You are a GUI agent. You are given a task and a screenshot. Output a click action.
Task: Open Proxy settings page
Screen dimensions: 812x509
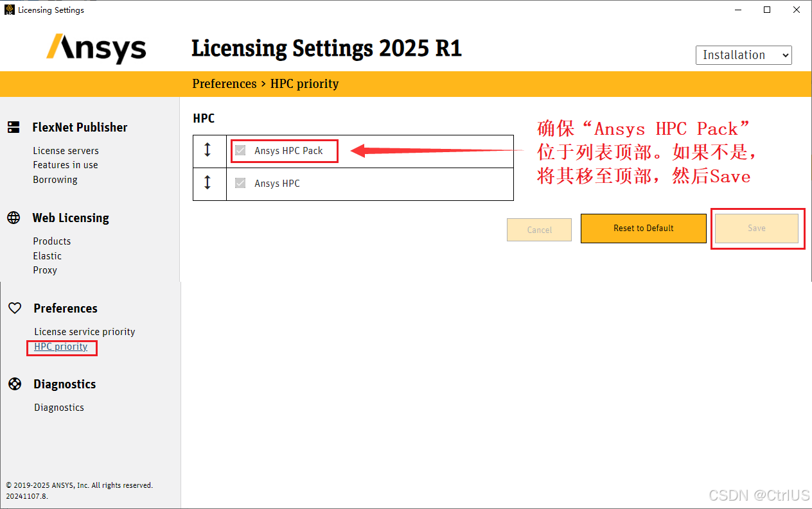coord(45,270)
